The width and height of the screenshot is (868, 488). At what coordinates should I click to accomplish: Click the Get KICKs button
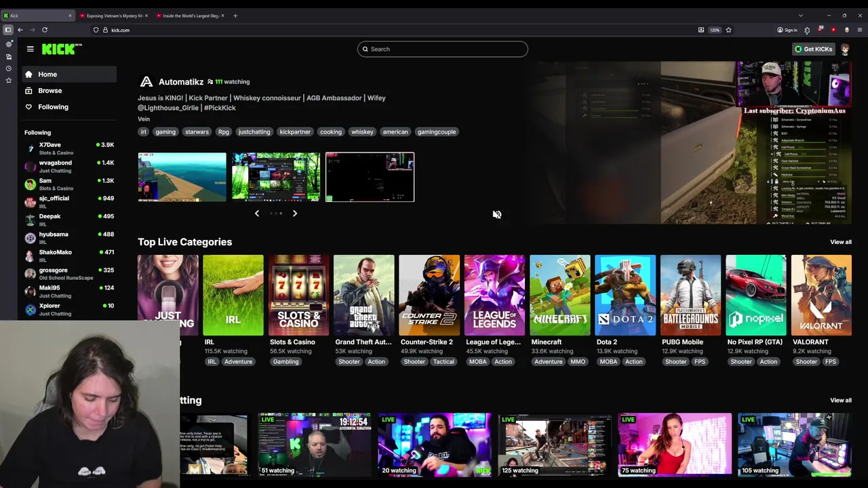813,49
